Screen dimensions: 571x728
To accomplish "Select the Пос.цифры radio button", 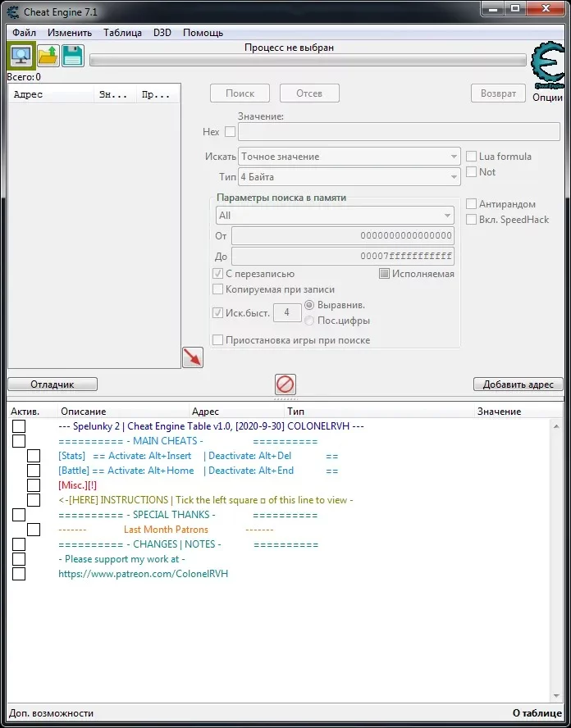I will [x=309, y=321].
